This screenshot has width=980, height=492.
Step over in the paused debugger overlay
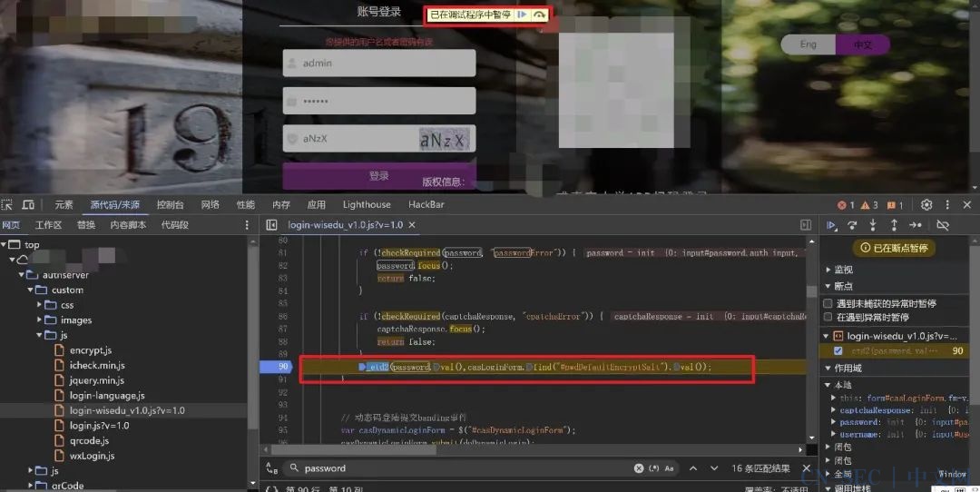pyautogui.click(x=539, y=15)
